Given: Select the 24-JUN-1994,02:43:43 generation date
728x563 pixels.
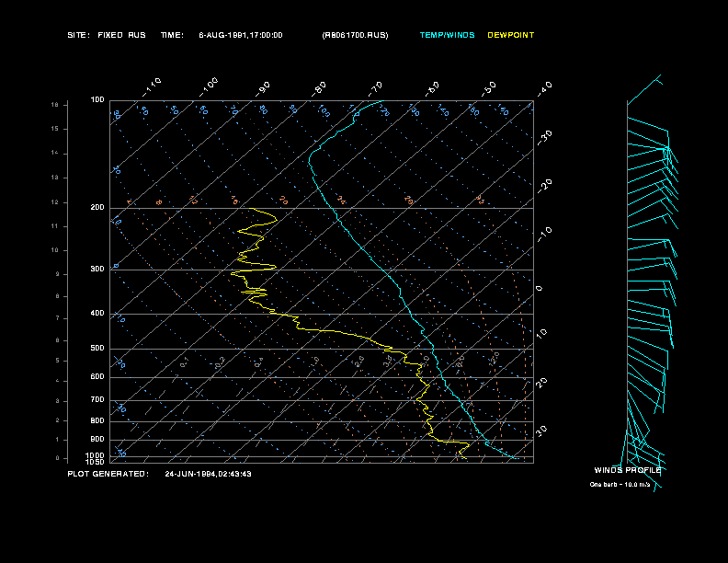Looking at the screenshot, I should click(208, 474).
